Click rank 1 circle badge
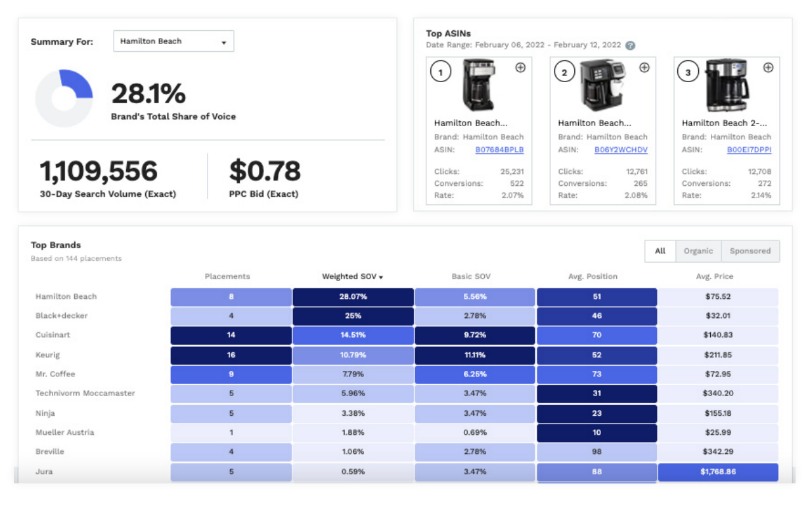 click(x=441, y=72)
